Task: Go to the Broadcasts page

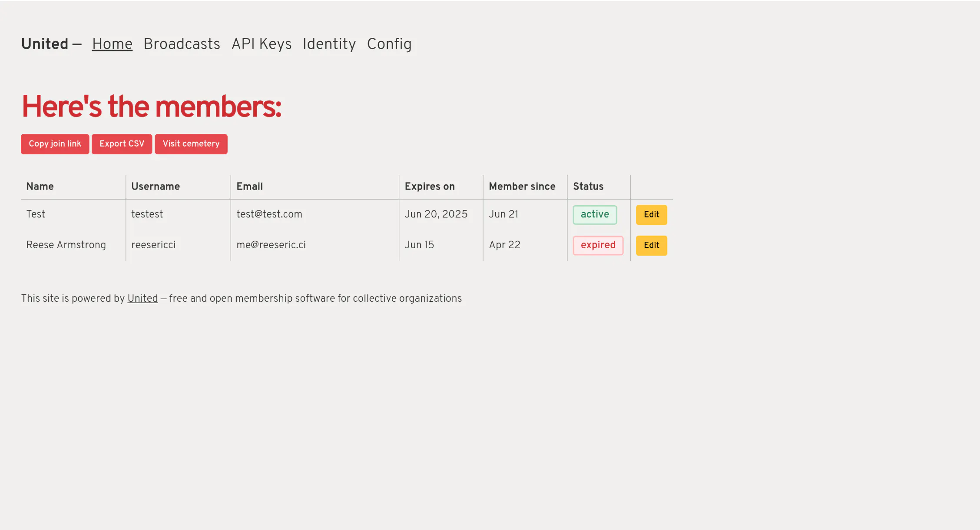Action: tap(182, 44)
